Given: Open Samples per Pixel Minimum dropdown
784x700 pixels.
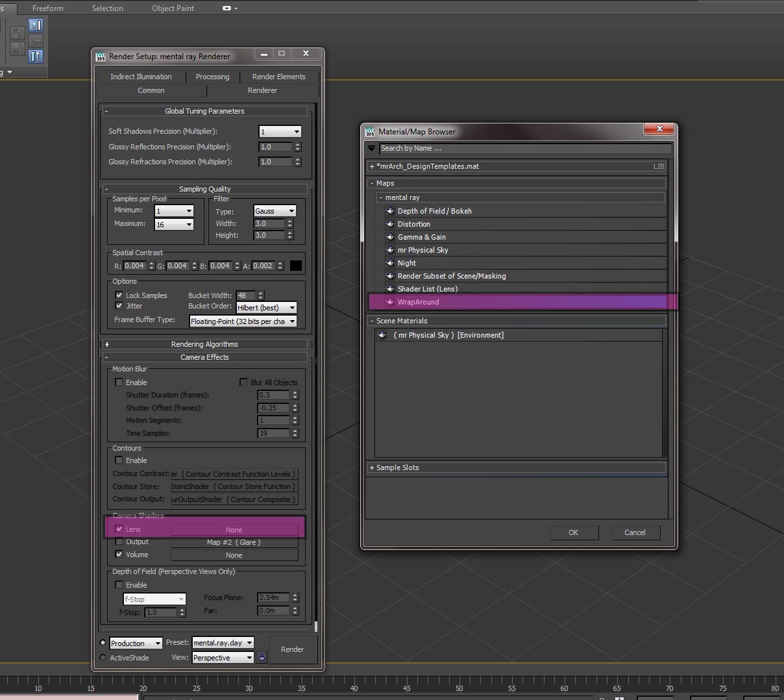Looking at the screenshot, I should pos(174,211).
